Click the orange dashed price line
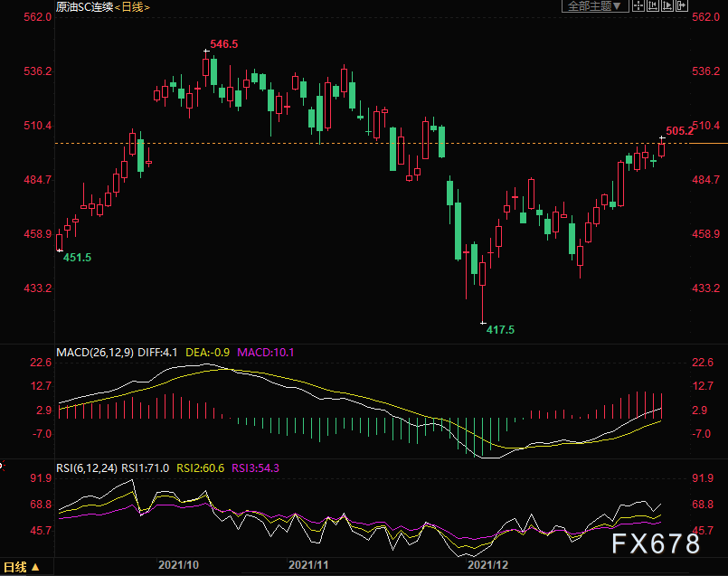The height and width of the screenshot is (576, 728). coord(372,144)
